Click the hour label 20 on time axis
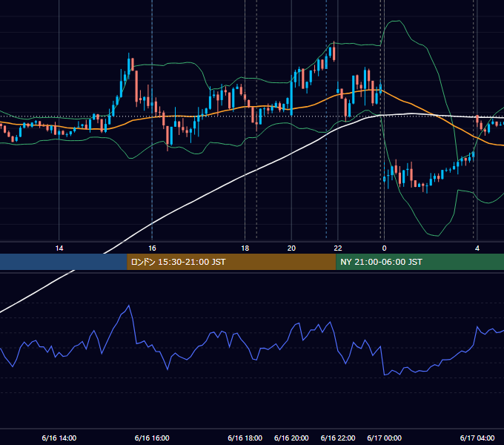This screenshot has height=445, width=504. (x=291, y=248)
